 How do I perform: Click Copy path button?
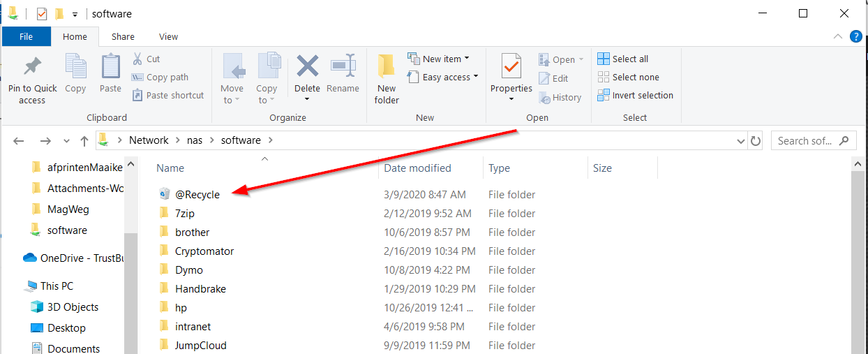click(x=160, y=78)
